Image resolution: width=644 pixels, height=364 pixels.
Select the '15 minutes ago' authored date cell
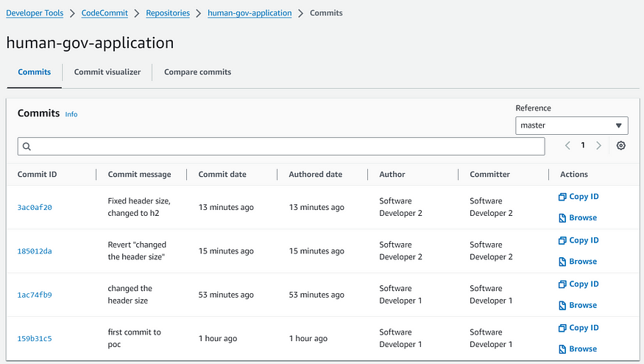[316, 251]
